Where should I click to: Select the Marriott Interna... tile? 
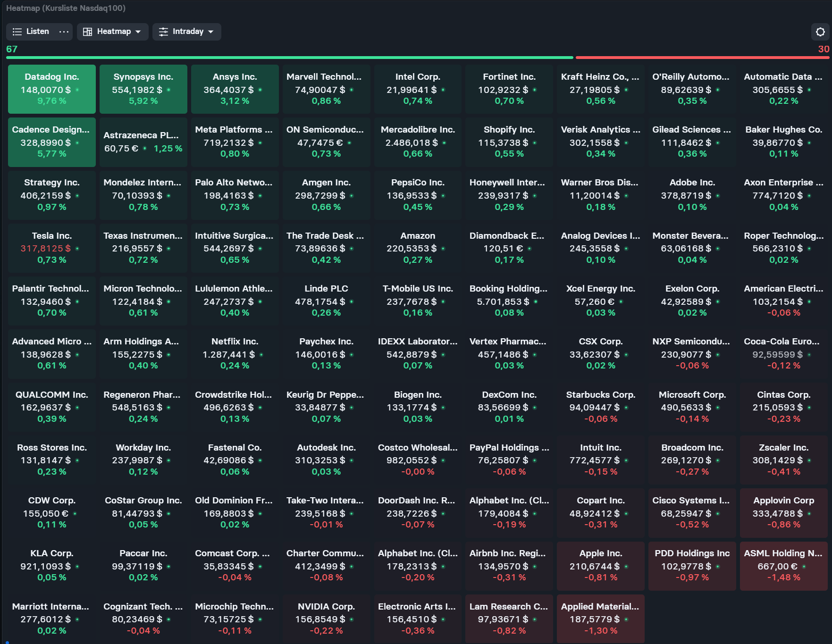click(52, 619)
